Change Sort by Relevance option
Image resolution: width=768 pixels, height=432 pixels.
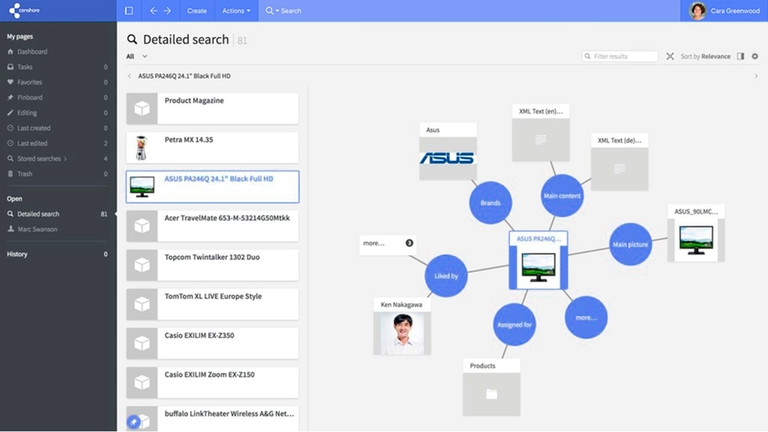coord(705,56)
